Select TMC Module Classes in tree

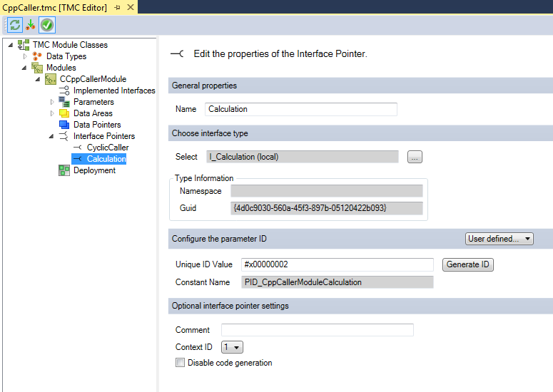[x=70, y=45]
